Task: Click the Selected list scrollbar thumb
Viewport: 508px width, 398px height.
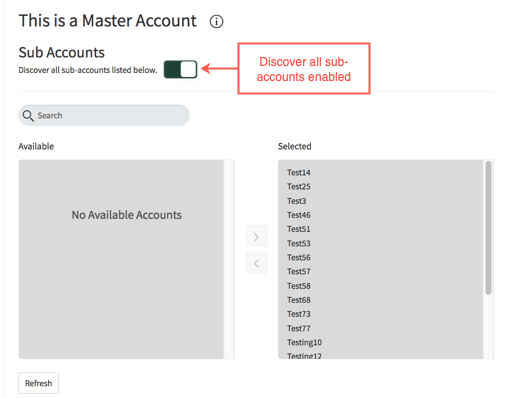Action: [x=488, y=228]
